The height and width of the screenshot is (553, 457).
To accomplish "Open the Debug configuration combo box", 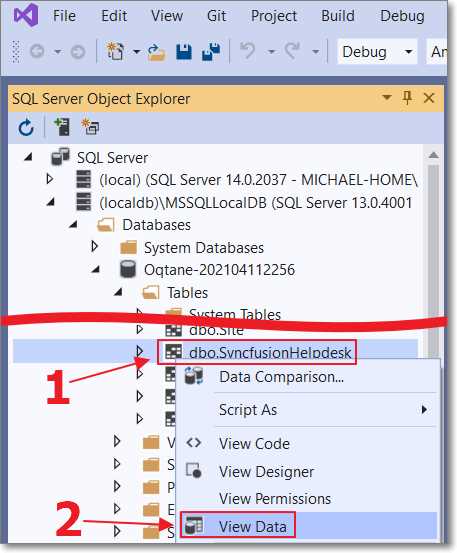I will (377, 52).
